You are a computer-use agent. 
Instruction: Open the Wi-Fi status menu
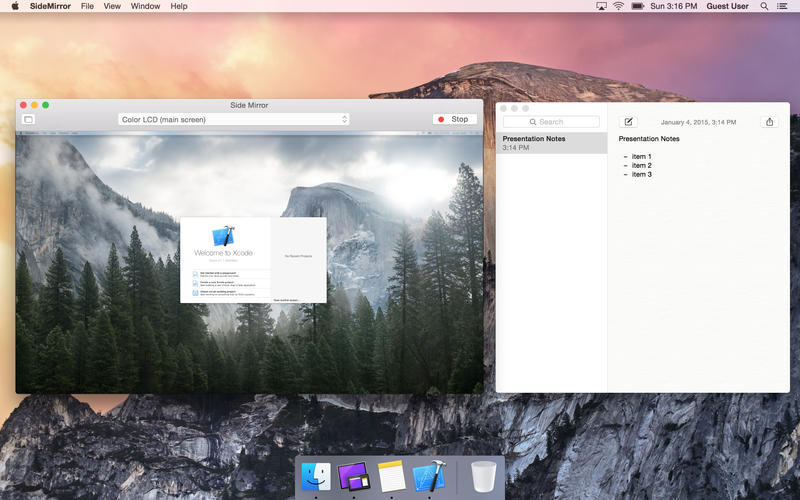click(x=618, y=6)
